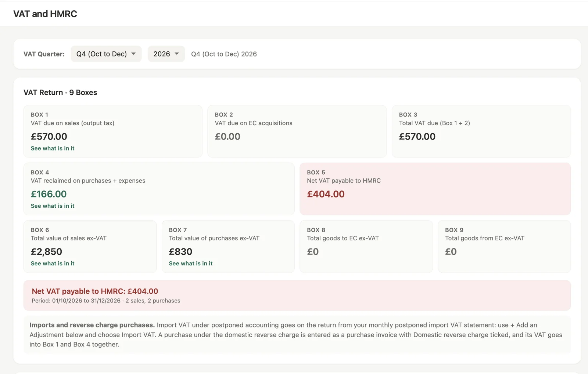The height and width of the screenshot is (374, 588).
Task: Click the Box 3 amount £570.00
Action: pyautogui.click(x=417, y=137)
